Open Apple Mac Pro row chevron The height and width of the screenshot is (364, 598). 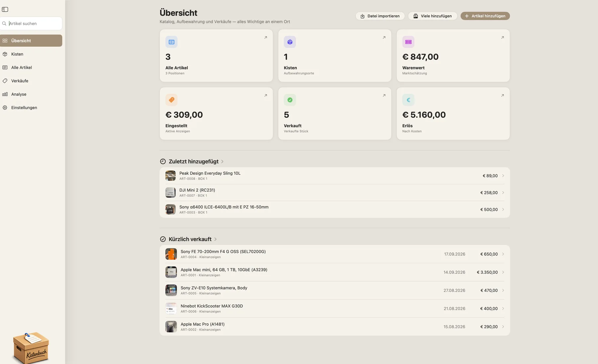click(503, 327)
